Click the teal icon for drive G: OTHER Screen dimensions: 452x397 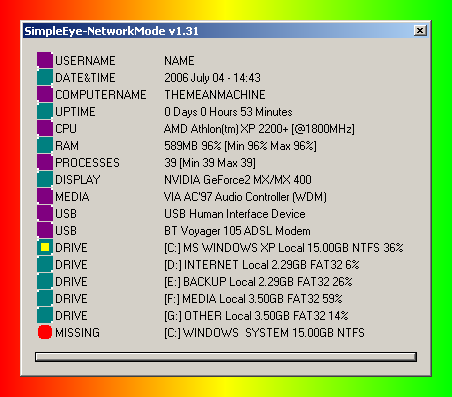click(x=45, y=315)
